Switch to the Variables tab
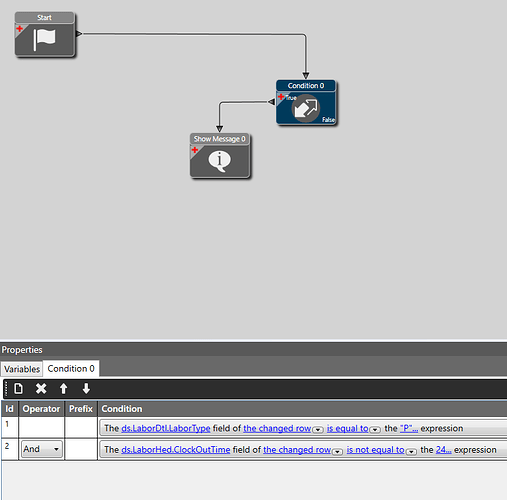Image resolution: width=507 pixels, height=500 pixels. tap(22, 369)
